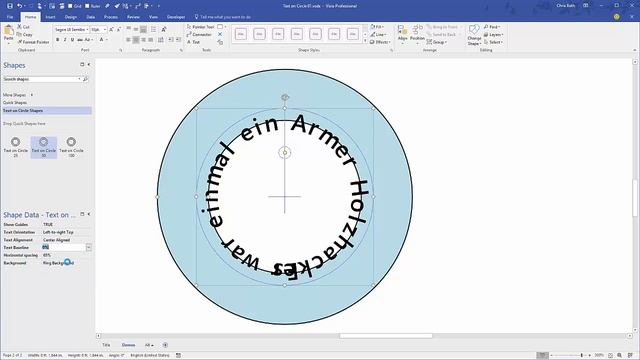Open the Process ribbon tab
Image resolution: width=640 pixels, height=360 pixels.
[x=111, y=17]
